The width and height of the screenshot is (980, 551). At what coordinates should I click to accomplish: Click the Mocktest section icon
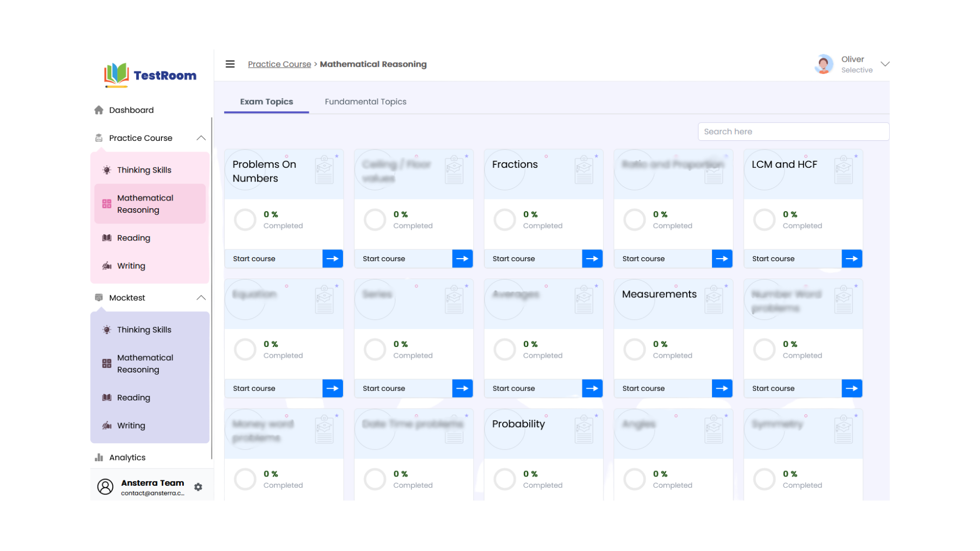click(99, 298)
